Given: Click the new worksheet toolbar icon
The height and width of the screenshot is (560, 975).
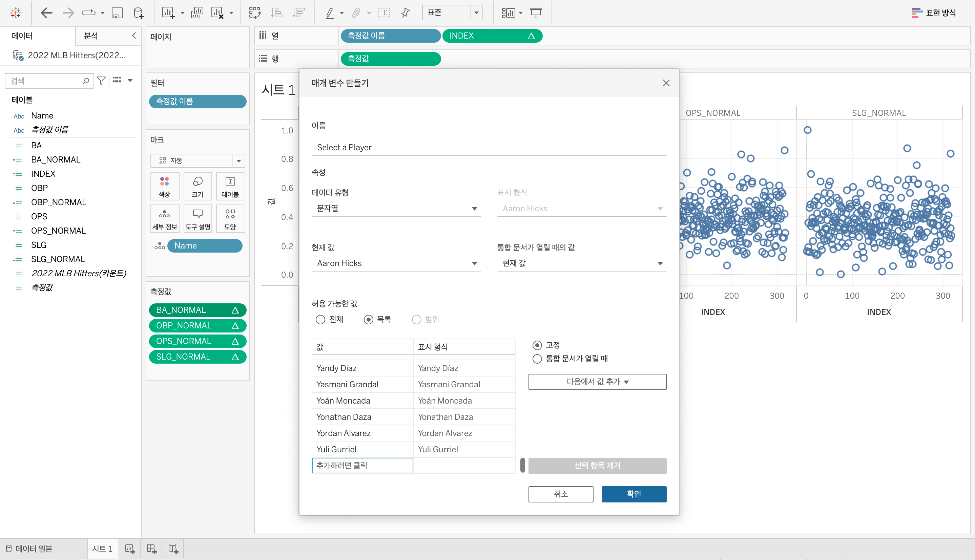Looking at the screenshot, I should [x=168, y=13].
